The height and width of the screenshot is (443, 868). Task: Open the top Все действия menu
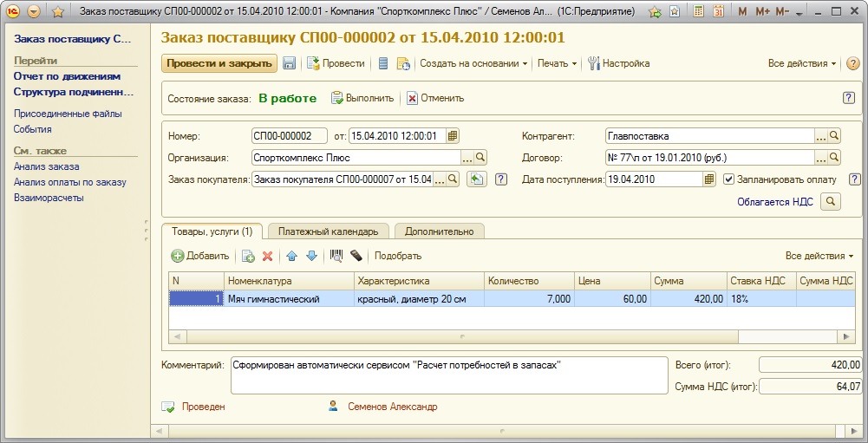[801, 63]
